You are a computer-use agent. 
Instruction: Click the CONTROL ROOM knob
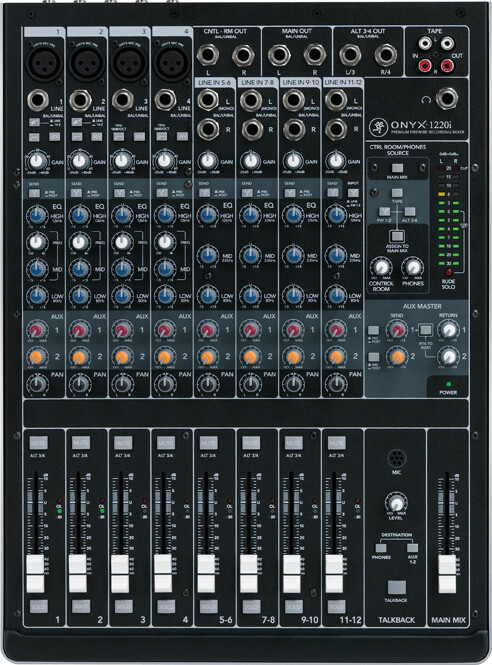(381, 267)
